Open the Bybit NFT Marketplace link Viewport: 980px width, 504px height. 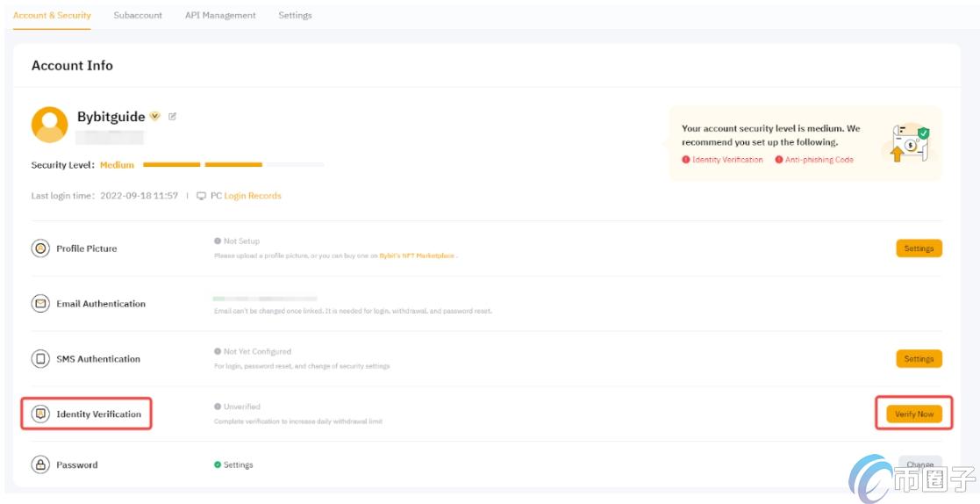417,256
